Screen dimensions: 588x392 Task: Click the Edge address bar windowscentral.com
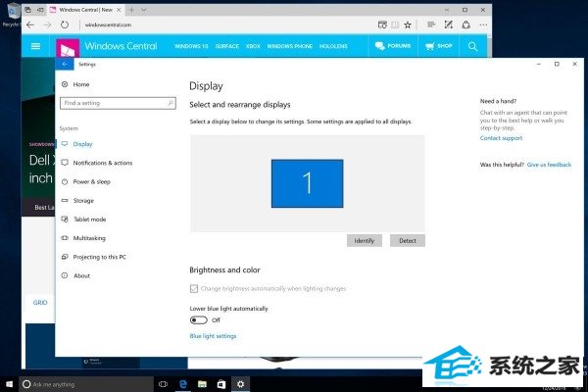108,24
